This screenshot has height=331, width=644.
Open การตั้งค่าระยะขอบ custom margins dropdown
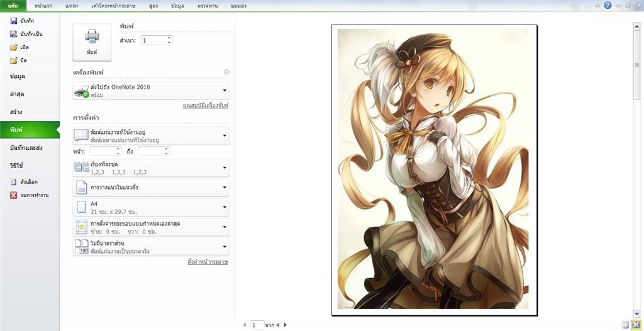tap(151, 227)
